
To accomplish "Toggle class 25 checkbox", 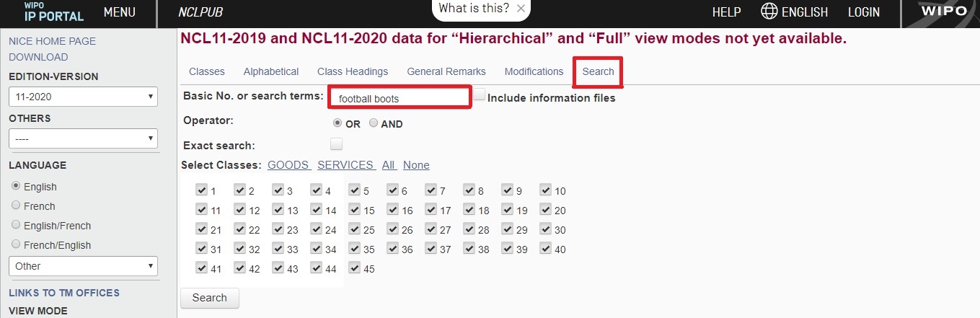I will (x=354, y=229).
